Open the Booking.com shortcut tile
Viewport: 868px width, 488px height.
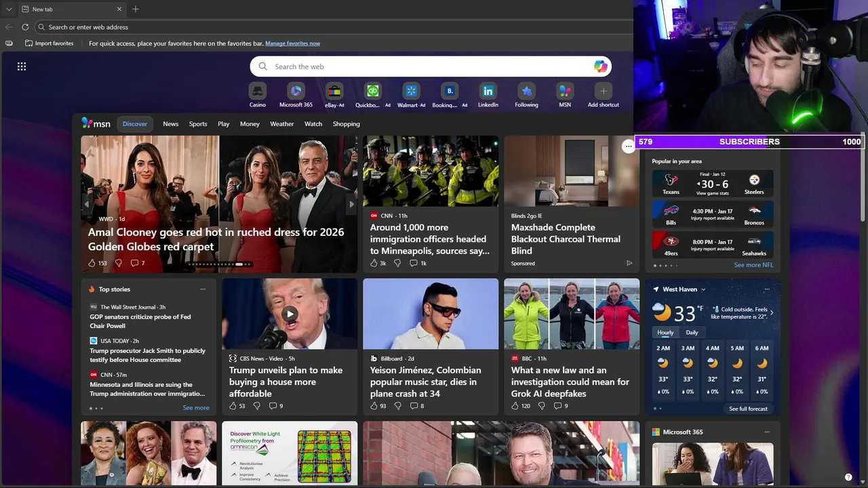coord(450,96)
